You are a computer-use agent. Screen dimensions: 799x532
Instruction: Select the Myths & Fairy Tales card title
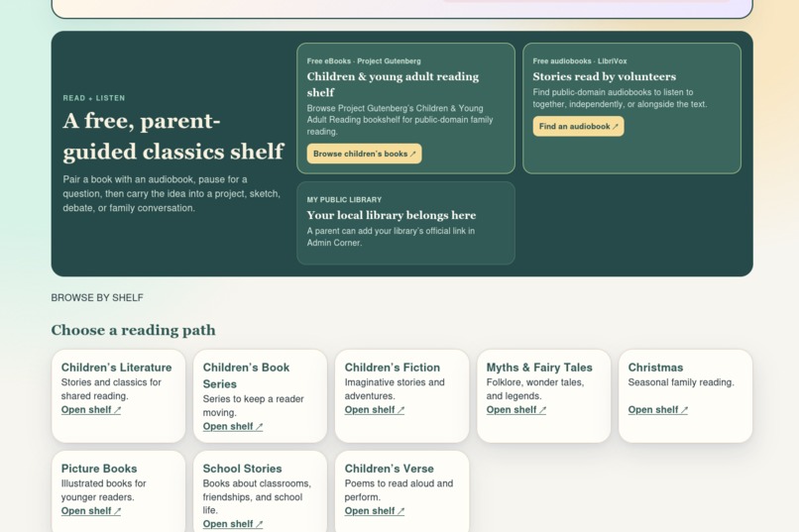tap(539, 368)
